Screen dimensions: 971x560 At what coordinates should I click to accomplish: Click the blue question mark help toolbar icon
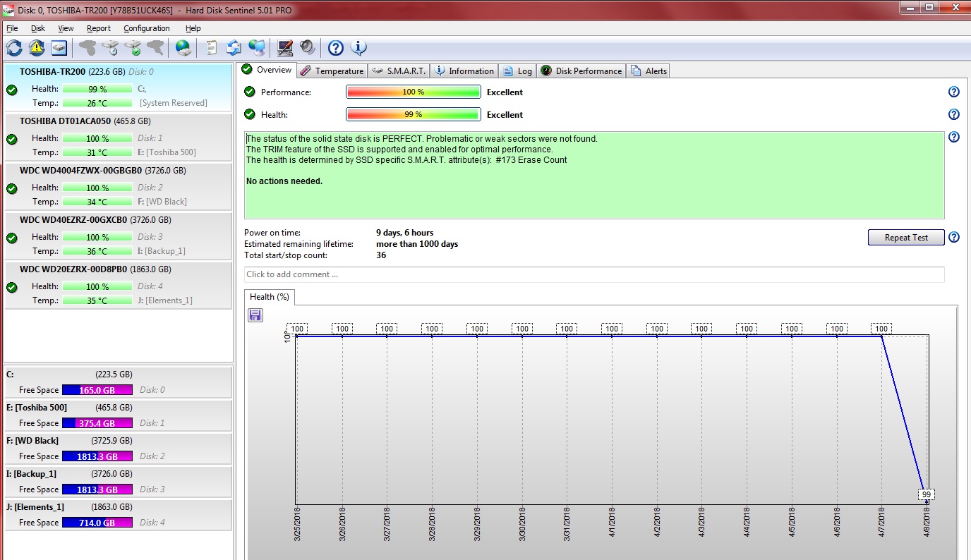coord(336,48)
